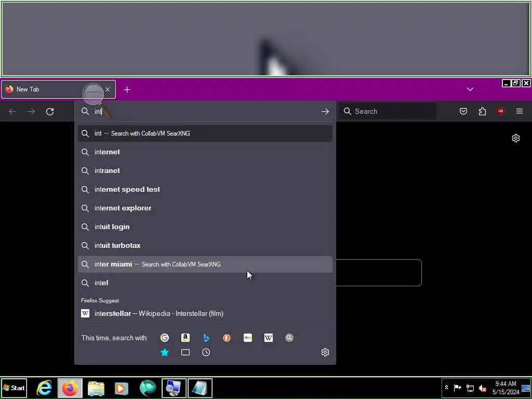Search open tabs via the tab icon
The height and width of the screenshot is (399, 532).
click(x=185, y=352)
